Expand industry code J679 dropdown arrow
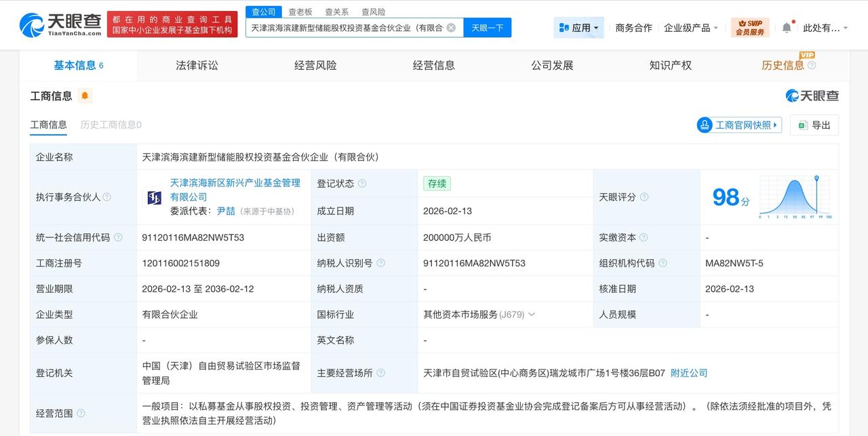Screen dimensions: 868x436 (x=532, y=314)
